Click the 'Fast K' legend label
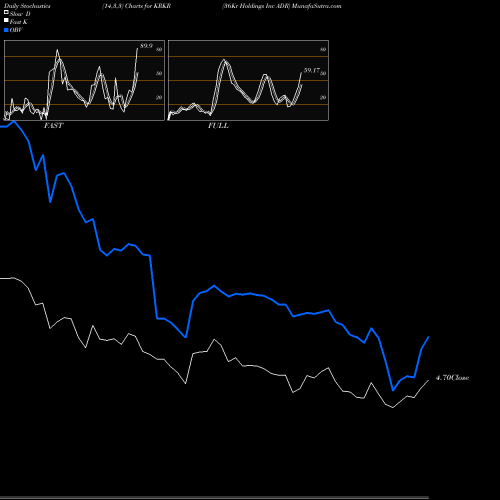The image size is (500, 500). (19, 22)
